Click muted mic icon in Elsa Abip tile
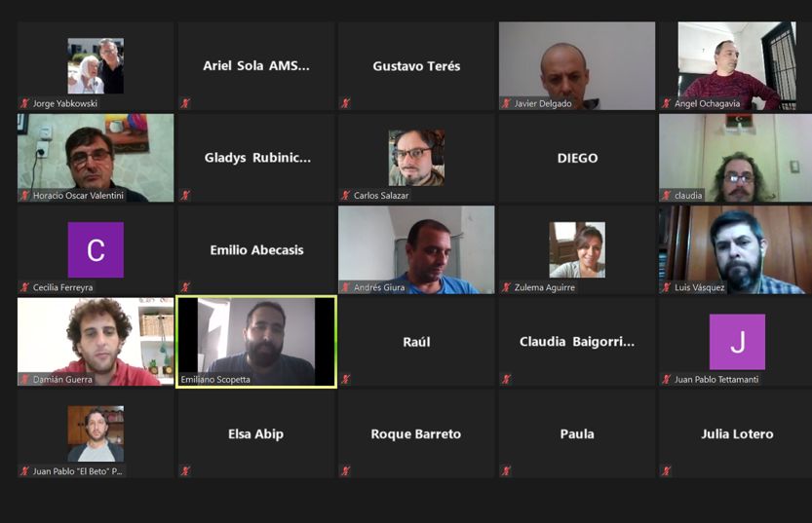 point(185,471)
